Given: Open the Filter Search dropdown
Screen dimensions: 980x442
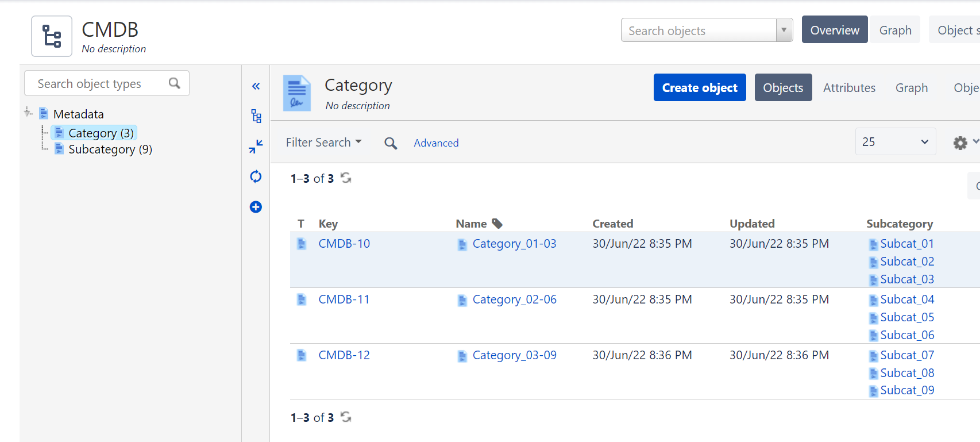Looking at the screenshot, I should coord(324,143).
